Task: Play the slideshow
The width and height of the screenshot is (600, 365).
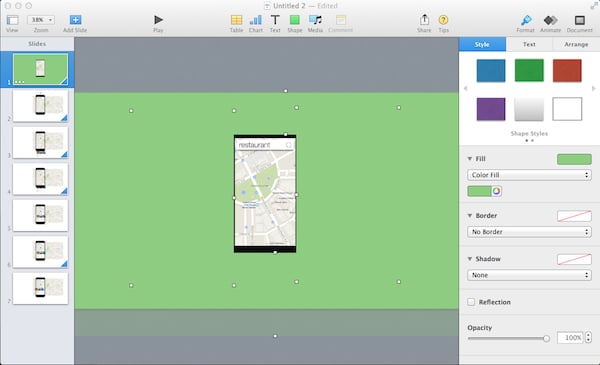Action: pyautogui.click(x=158, y=20)
